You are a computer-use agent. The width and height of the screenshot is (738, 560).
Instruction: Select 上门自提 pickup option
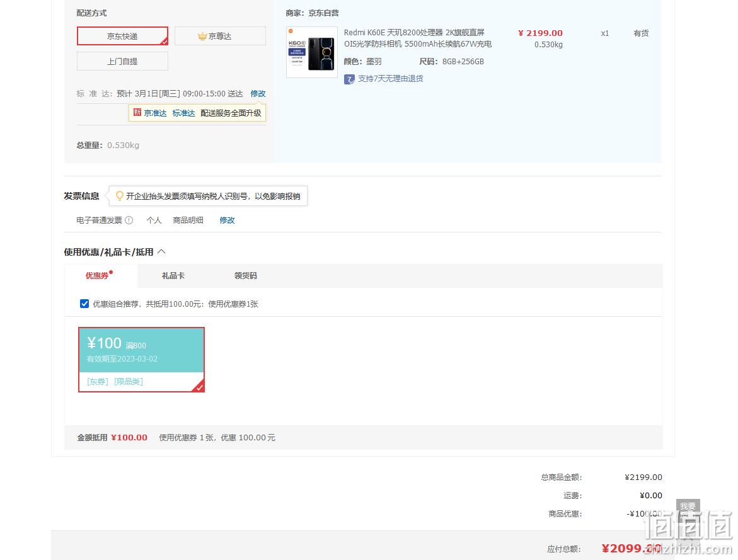click(122, 61)
